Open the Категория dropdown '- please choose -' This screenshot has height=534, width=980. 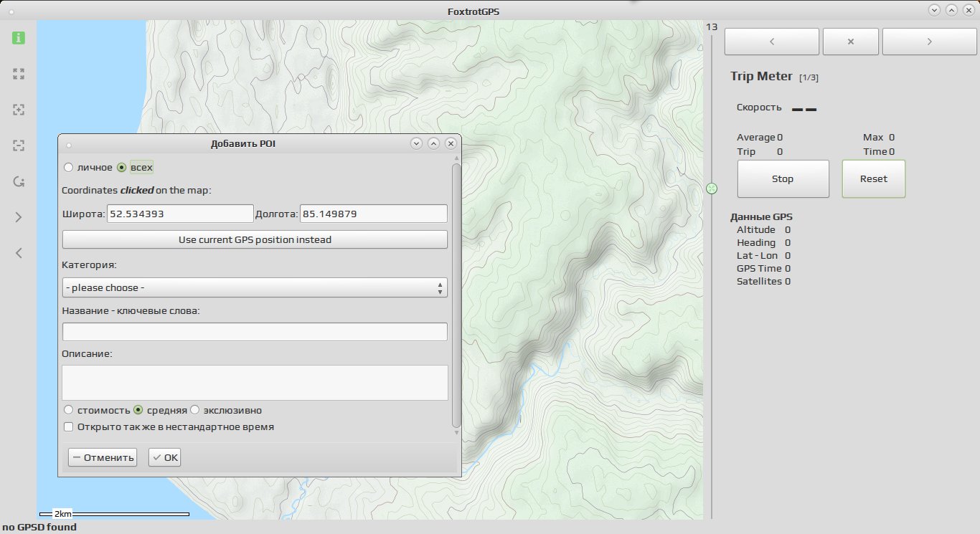tap(255, 287)
